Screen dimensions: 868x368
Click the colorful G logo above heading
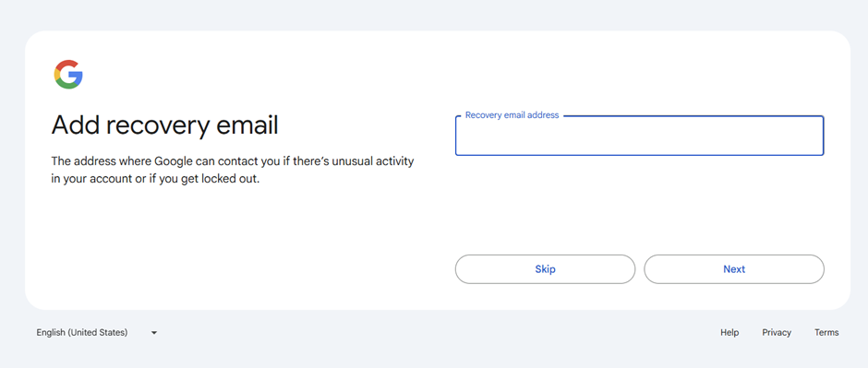click(x=68, y=75)
